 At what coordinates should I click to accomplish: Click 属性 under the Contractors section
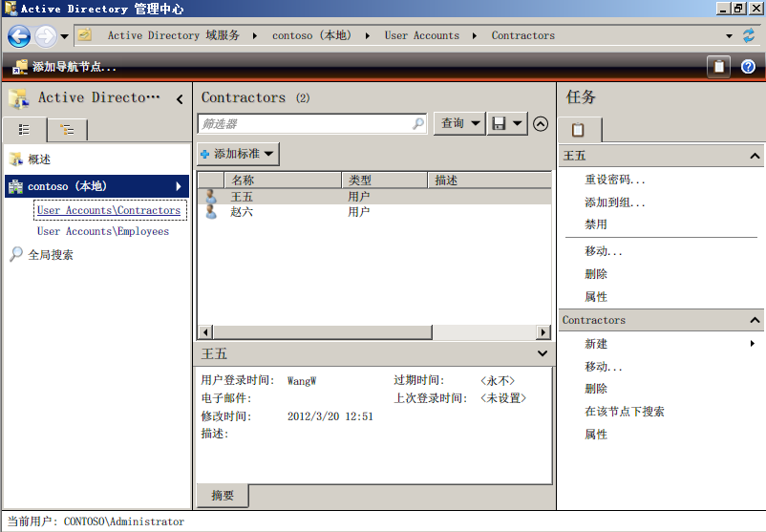596,435
